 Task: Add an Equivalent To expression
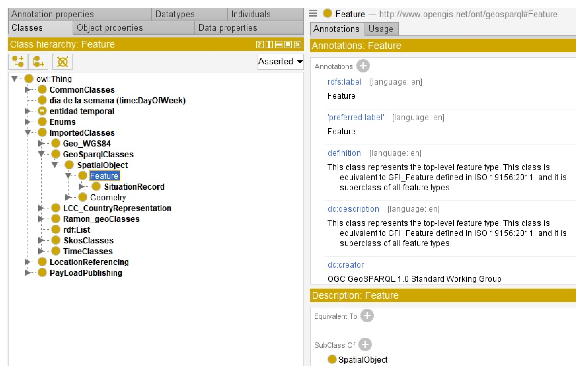(x=367, y=316)
